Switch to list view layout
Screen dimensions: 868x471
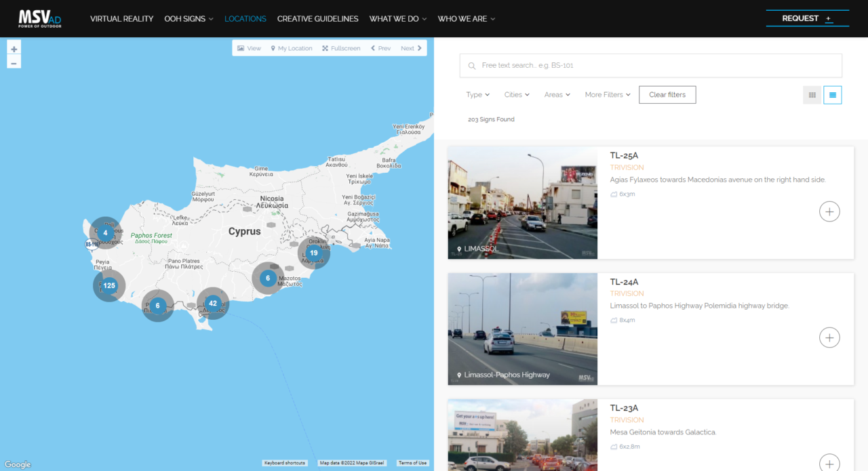[x=833, y=95]
